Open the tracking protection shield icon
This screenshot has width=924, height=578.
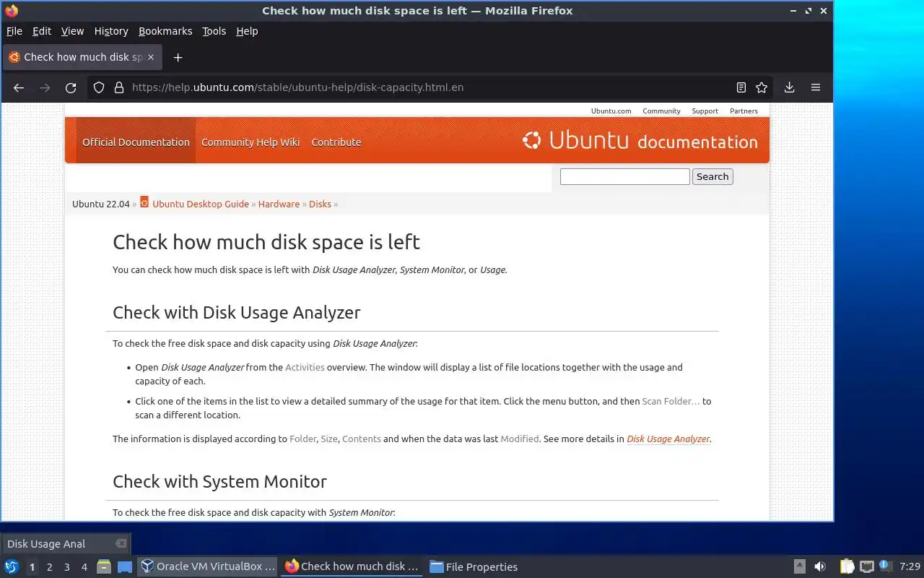coord(100,87)
